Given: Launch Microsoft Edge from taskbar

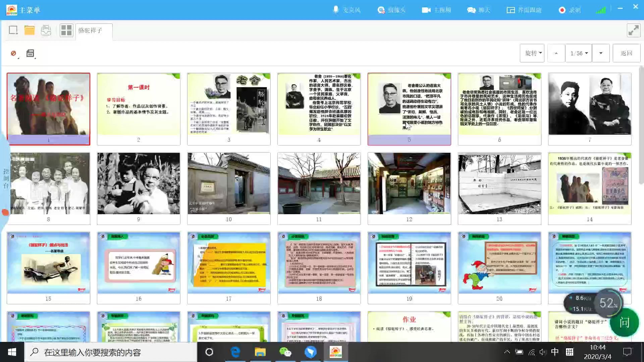Looking at the screenshot, I should pyautogui.click(x=235, y=352).
